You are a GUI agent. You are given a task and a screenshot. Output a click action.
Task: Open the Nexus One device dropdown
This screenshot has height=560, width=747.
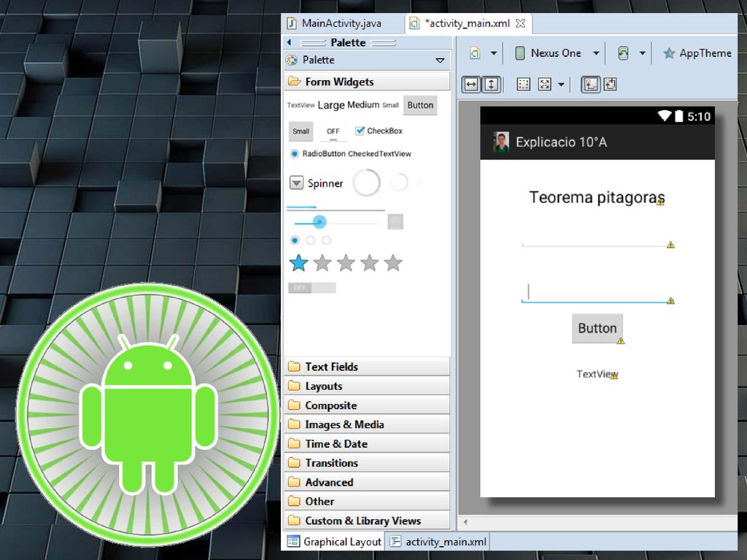pyautogui.click(x=596, y=53)
